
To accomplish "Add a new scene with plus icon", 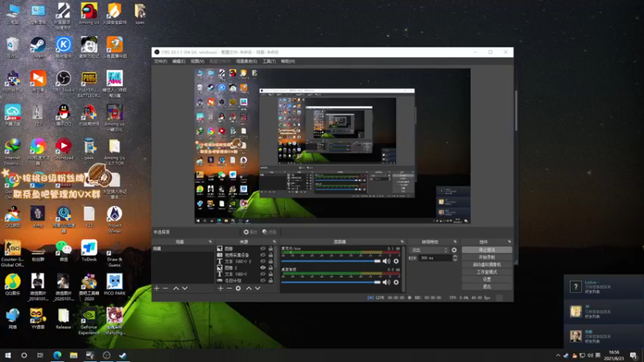I will (x=156, y=288).
